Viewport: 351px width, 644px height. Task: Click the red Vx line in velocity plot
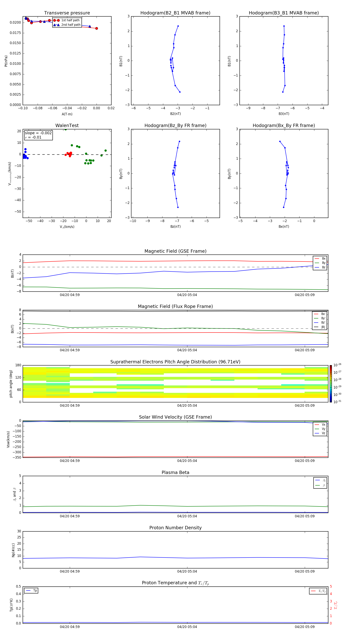pyautogui.click(x=175, y=457)
